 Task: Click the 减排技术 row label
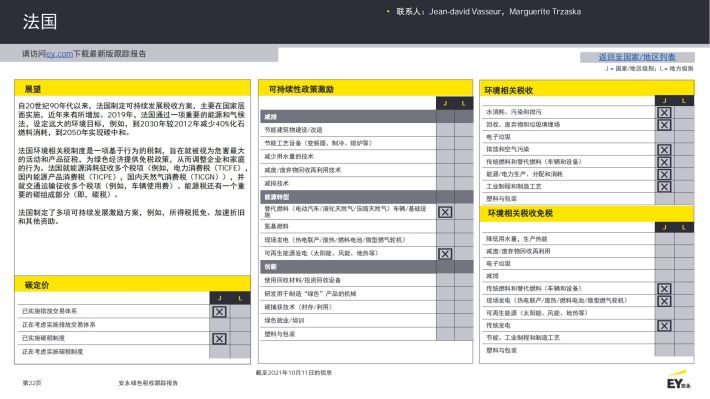click(277, 183)
